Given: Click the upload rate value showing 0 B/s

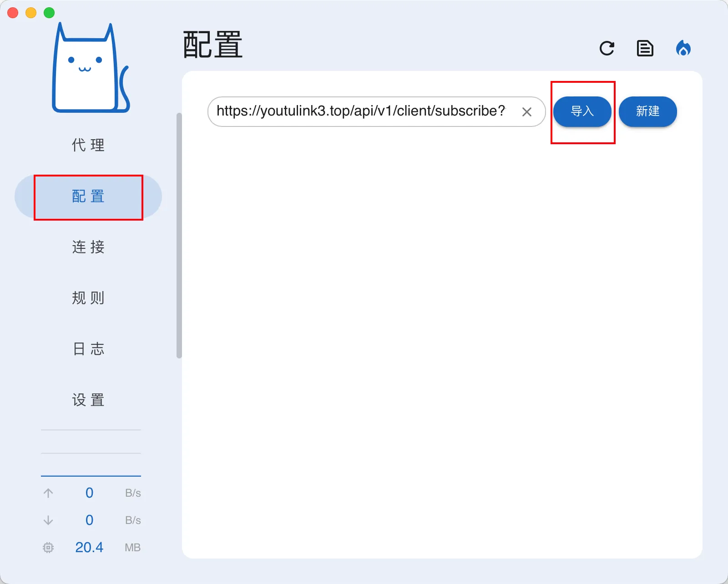Looking at the screenshot, I should click(x=90, y=493).
